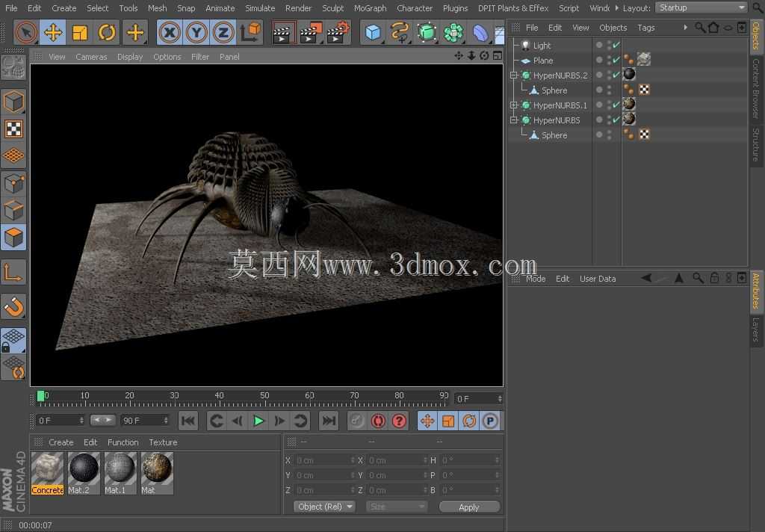Toggle autokeying button

[378, 421]
